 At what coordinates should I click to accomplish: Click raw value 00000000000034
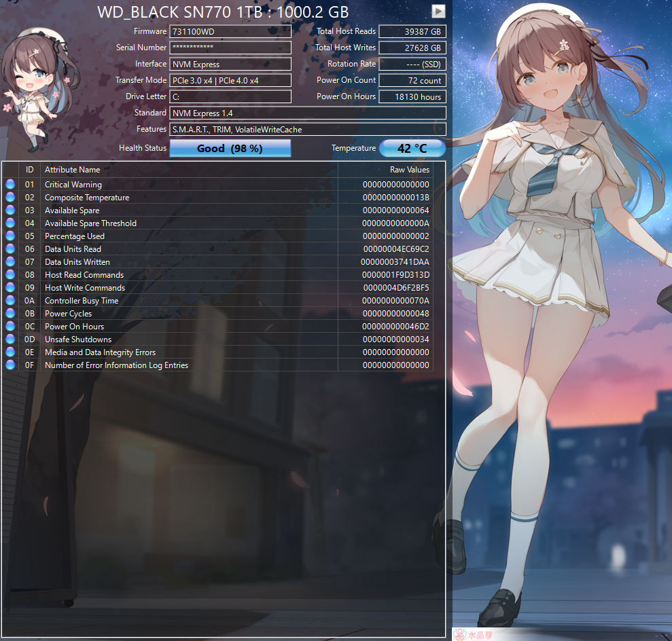tap(396, 339)
